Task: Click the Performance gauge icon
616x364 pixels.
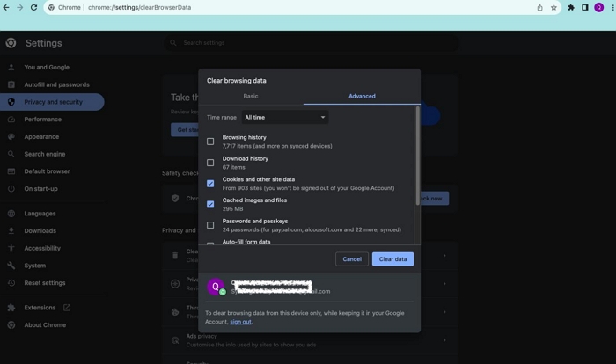Action: tap(11, 120)
